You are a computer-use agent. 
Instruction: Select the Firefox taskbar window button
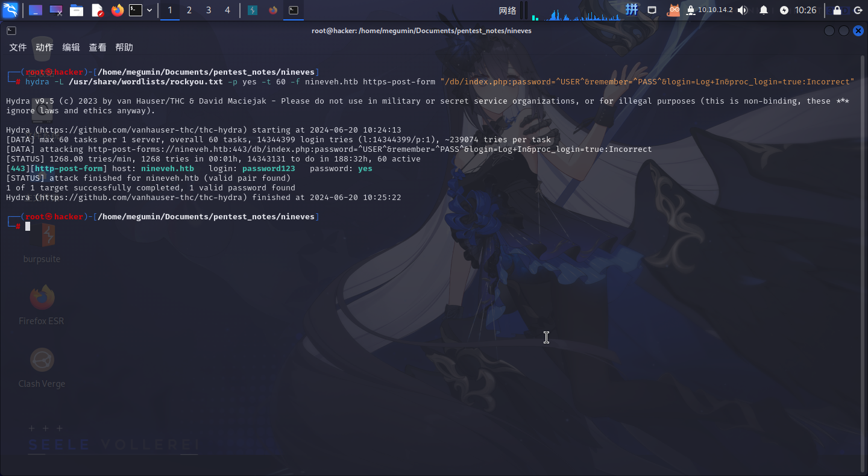click(273, 10)
